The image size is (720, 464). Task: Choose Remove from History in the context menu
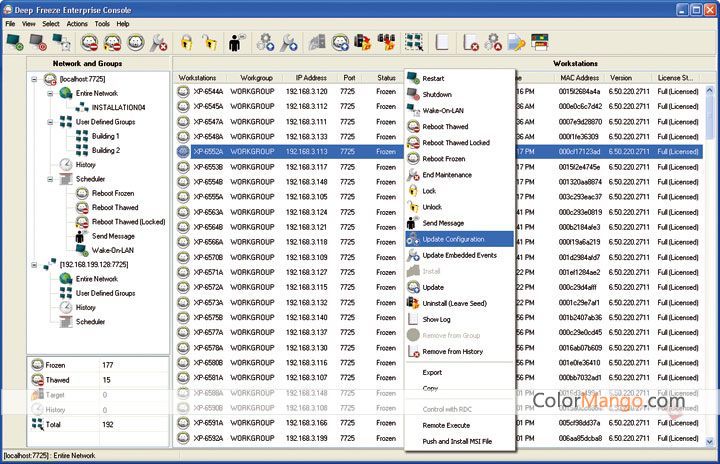[459, 351]
